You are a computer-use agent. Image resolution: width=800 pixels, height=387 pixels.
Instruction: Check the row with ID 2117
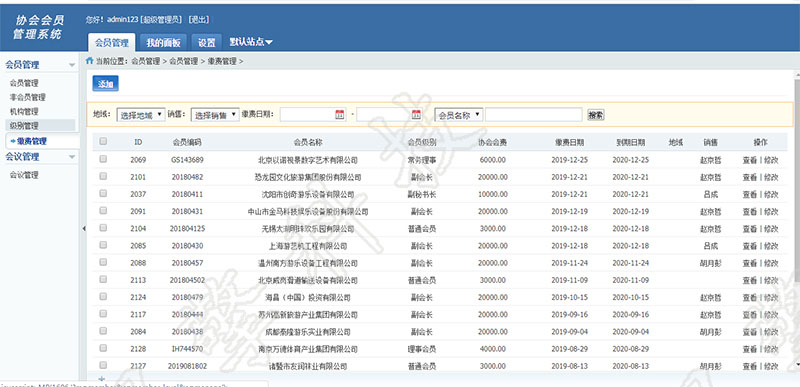point(103,314)
